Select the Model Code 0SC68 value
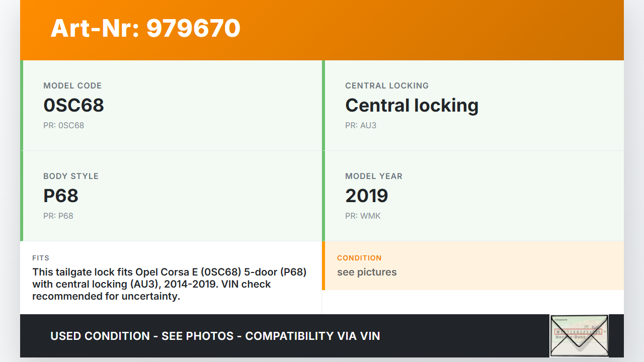Viewport: 644px width, 362px height. [x=73, y=105]
